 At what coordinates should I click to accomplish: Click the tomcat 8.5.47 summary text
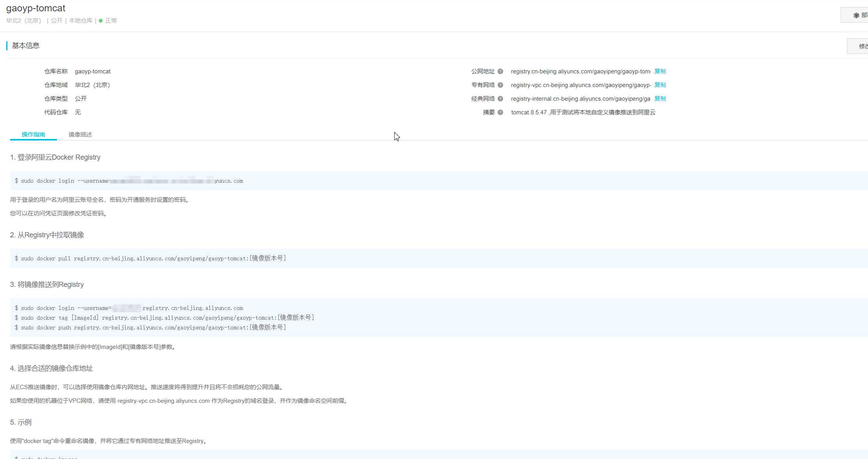(x=583, y=112)
